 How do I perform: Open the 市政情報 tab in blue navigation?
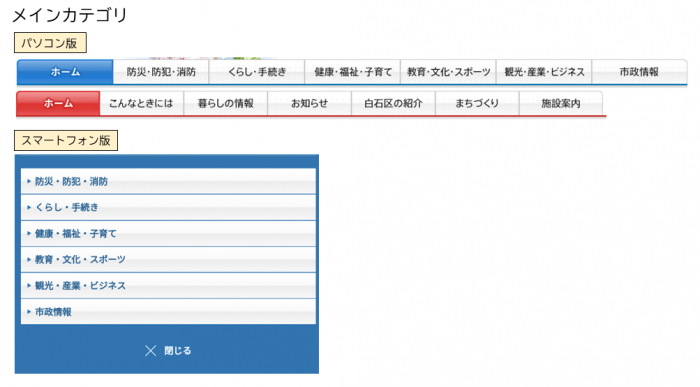(x=639, y=72)
